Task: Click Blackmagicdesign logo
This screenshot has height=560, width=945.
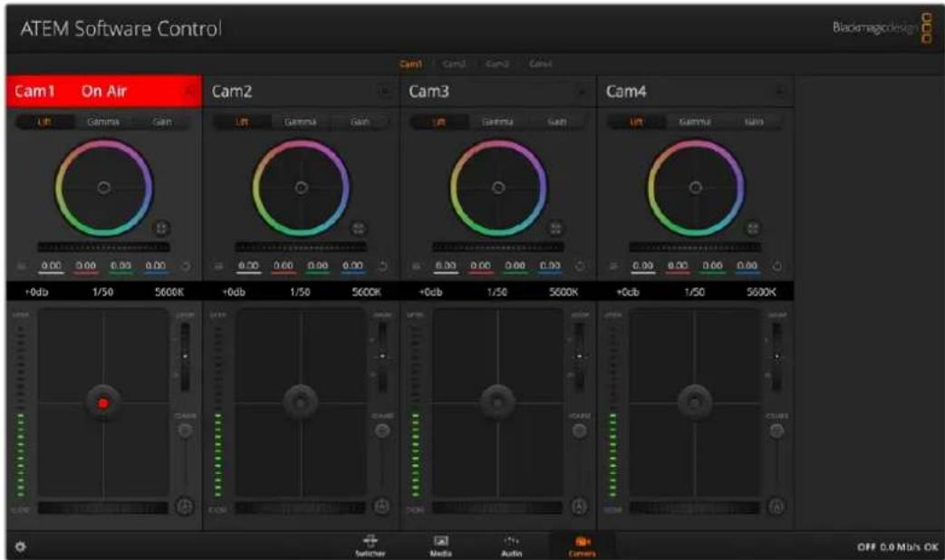Action: tap(882, 28)
